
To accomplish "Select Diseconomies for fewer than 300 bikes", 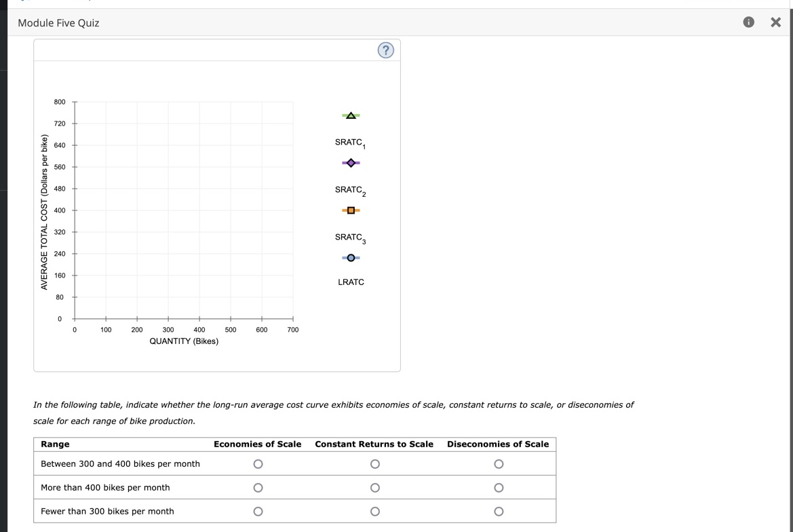I will (499, 511).
